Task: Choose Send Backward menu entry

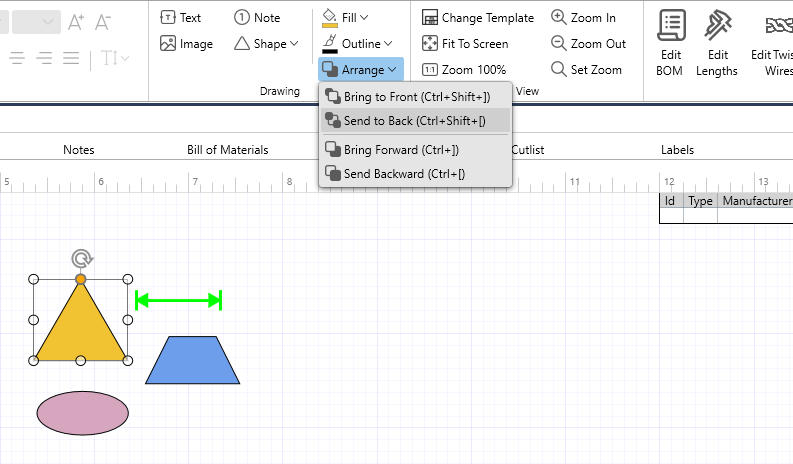Action: click(x=415, y=174)
